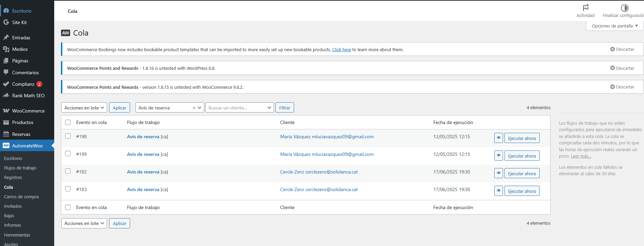Tick the checkbox for event #198
This screenshot has height=246, width=644.
[68, 136]
